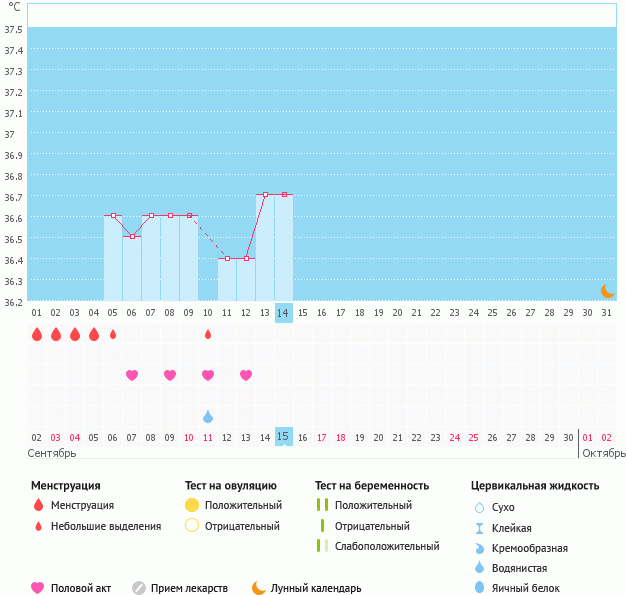Select highlighted cycle day 14 on top axis

pyautogui.click(x=284, y=312)
